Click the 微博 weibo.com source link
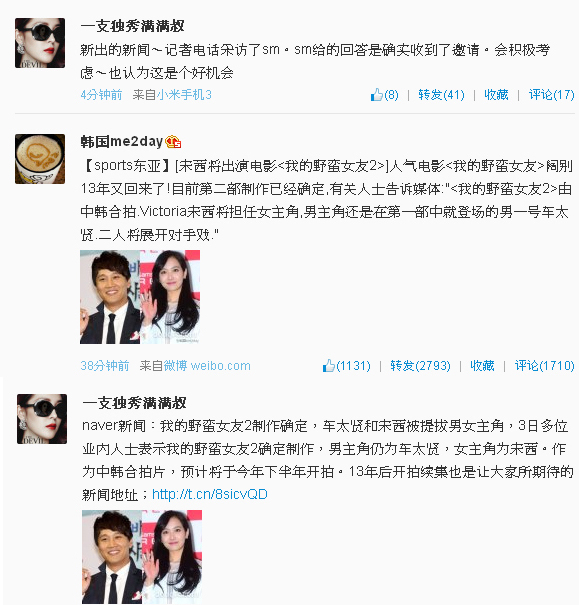Viewport: 579px width, 605px height. [207, 365]
